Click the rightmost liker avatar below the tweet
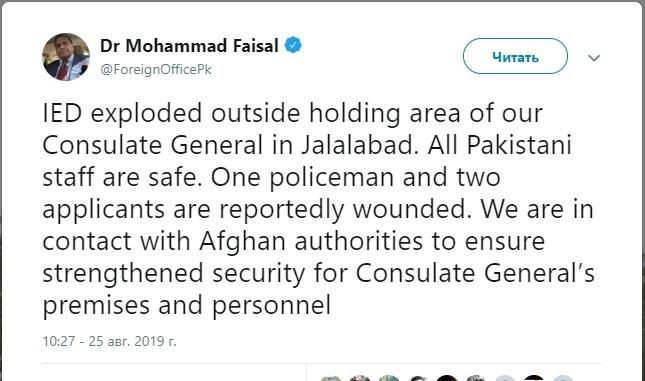Screen dimensions: 645x381 (x=563, y=379)
